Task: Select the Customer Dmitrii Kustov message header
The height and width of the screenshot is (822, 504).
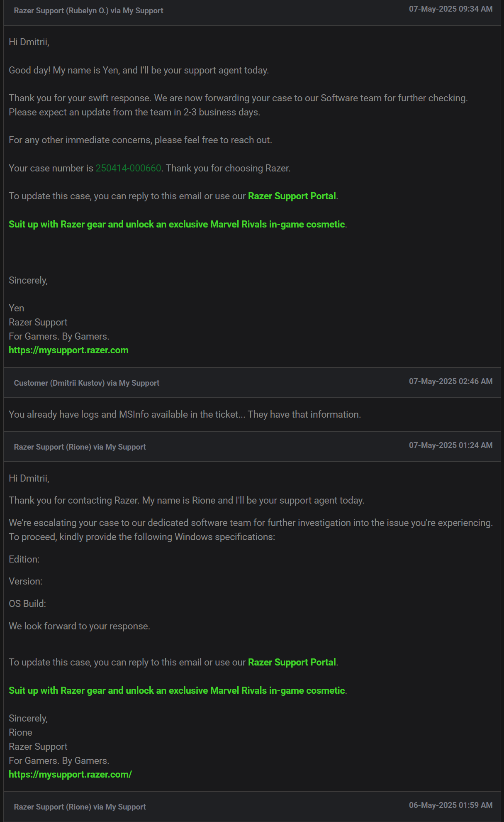Action: (252, 383)
